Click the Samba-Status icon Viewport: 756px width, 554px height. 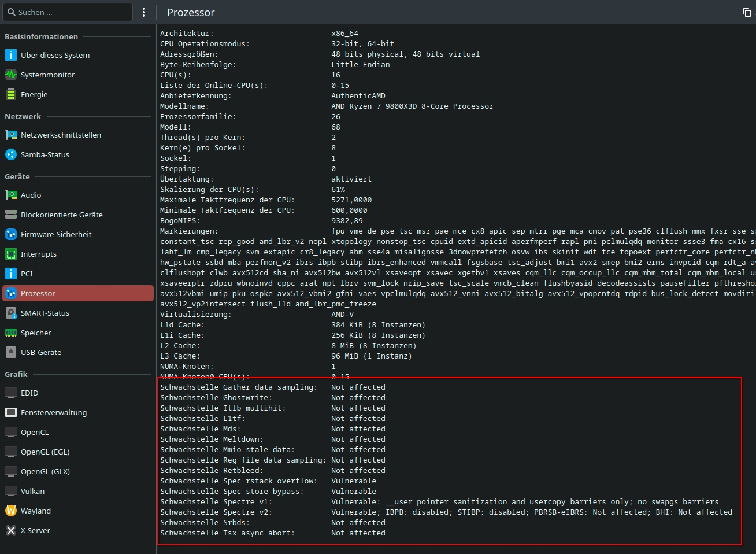tap(11, 154)
